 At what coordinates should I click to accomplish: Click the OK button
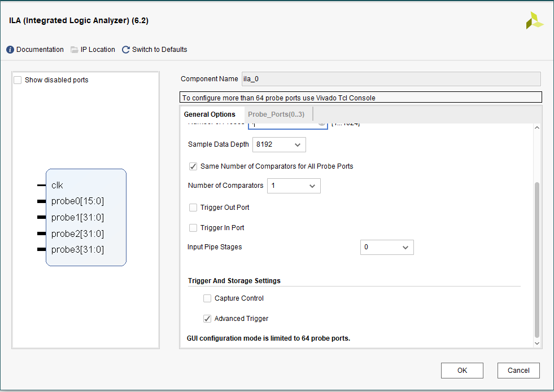(462, 371)
